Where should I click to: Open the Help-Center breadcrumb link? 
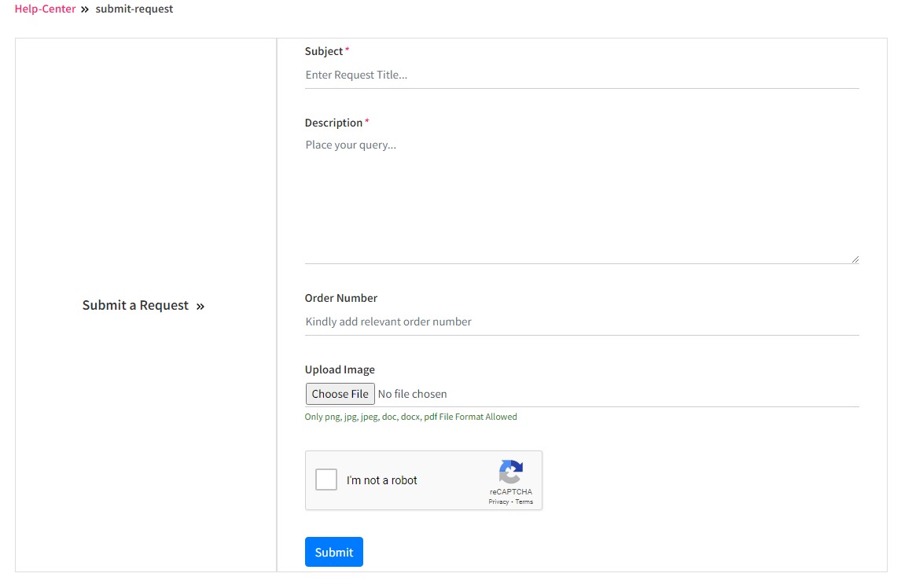tap(45, 9)
